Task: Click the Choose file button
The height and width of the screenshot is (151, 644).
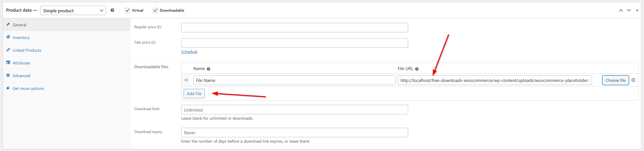Action: (x=615, y=80)
